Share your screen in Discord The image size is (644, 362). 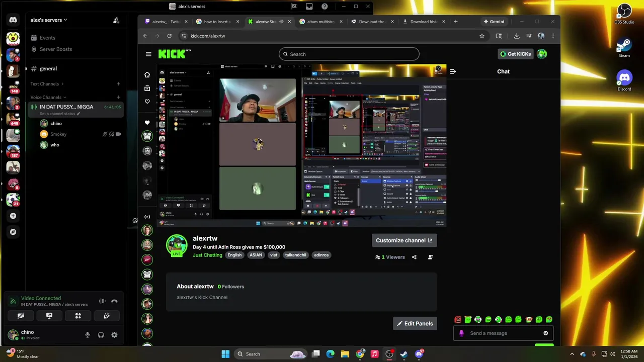click(x=49, y=316)
